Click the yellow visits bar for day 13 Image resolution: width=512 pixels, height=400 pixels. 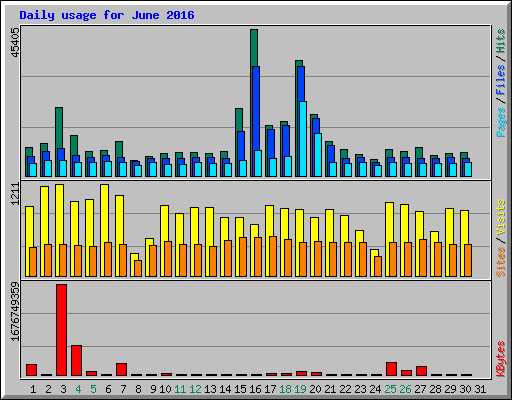(209, 227)
